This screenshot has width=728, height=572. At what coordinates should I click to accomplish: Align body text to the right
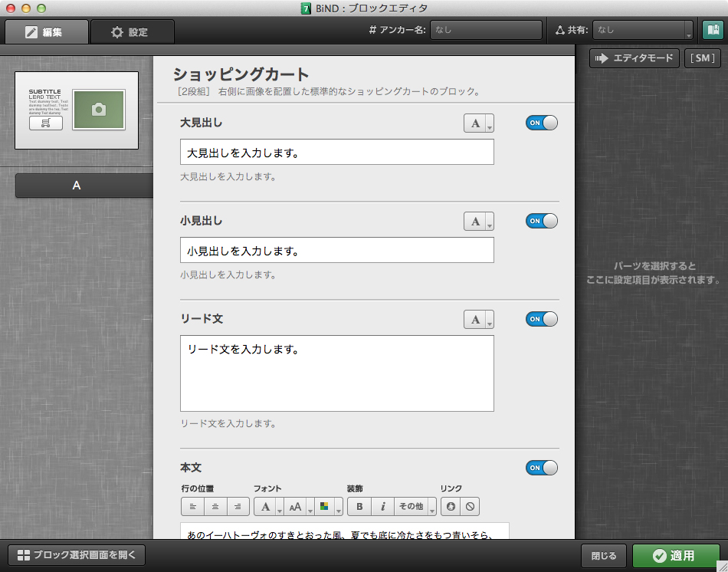(x=238, y=507)
